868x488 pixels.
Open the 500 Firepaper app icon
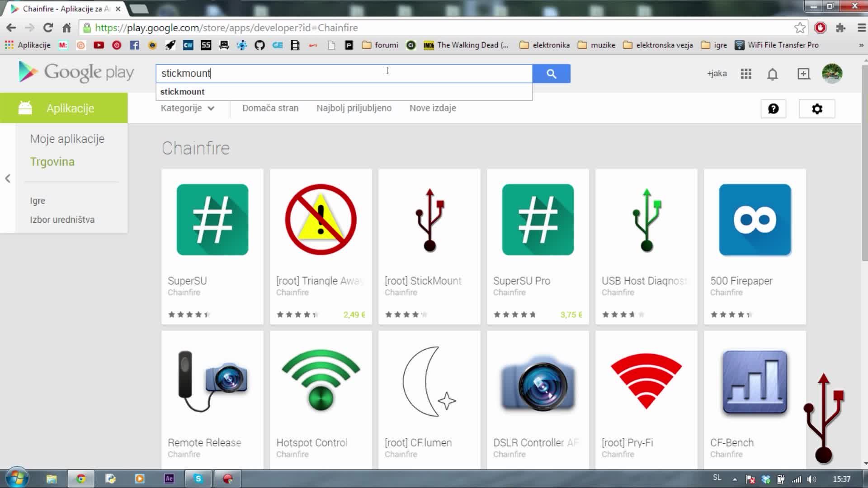click(x=755, y=220)
